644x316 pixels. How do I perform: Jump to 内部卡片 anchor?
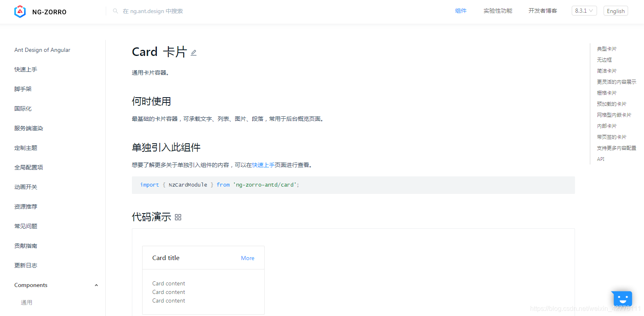[x=607, y=126]
